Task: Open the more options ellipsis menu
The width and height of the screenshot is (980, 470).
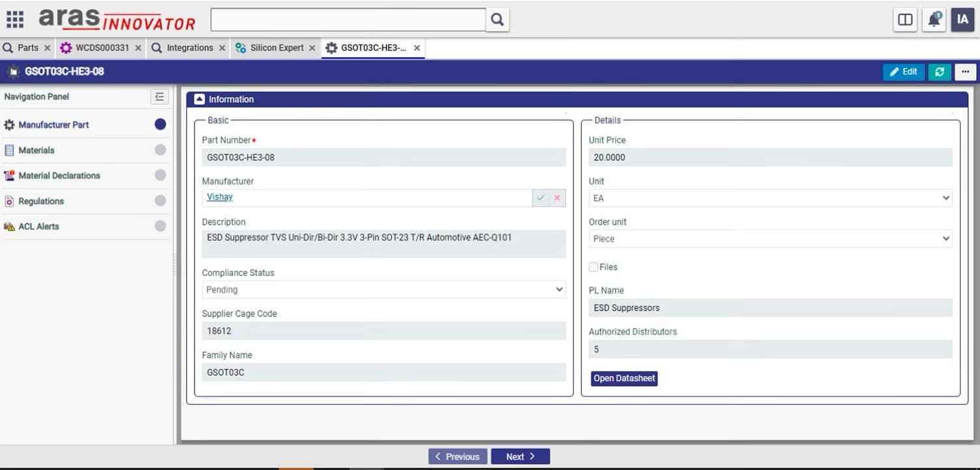Action: coord(965,72)
